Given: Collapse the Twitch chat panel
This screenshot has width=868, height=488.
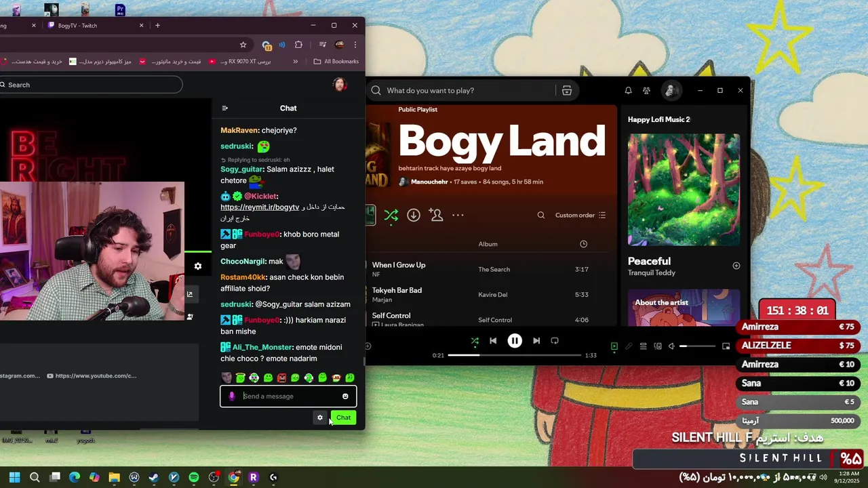Looking at the screenshot, I should (x=225, y=108).
